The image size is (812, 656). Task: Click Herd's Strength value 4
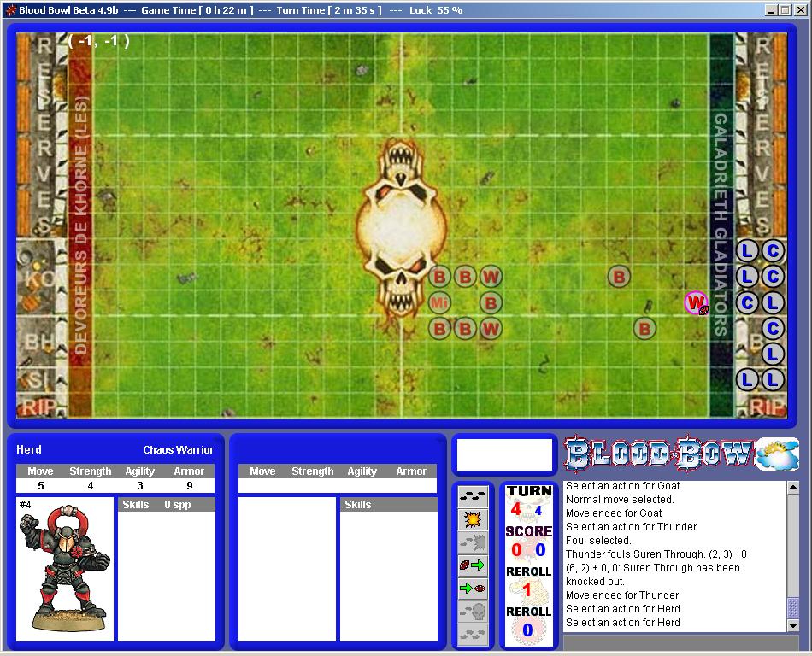(91, 486)
